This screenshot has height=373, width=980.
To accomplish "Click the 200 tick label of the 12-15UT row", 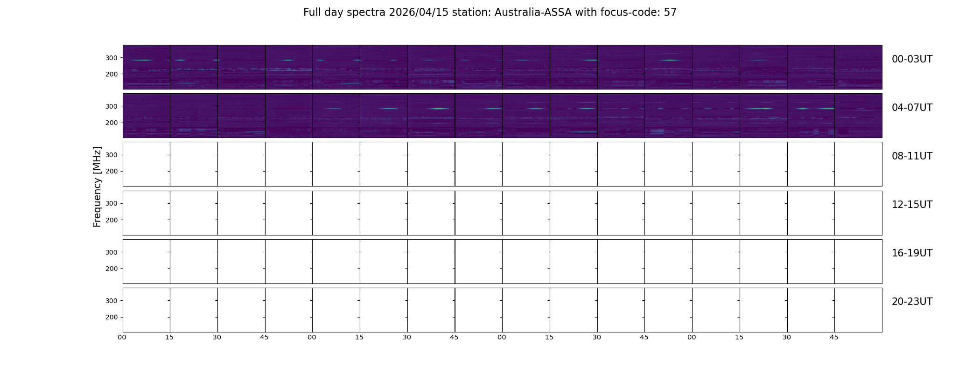I will tap(112, 220).
